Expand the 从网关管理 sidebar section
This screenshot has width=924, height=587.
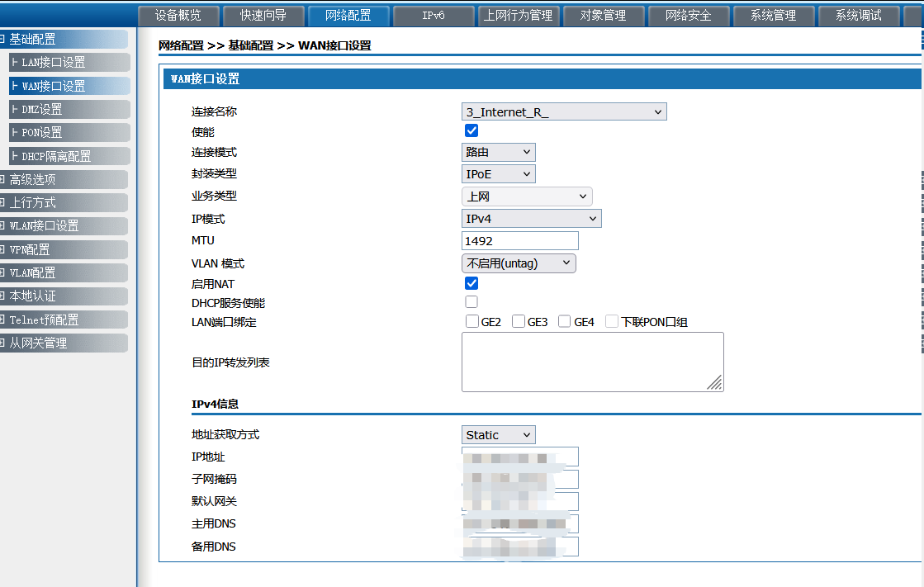64,343
